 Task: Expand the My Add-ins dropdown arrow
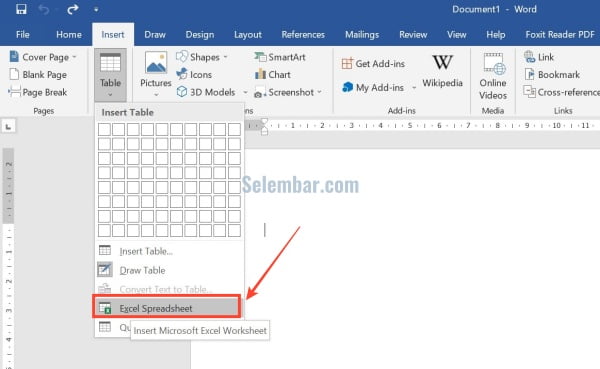(x=414, y=88)
